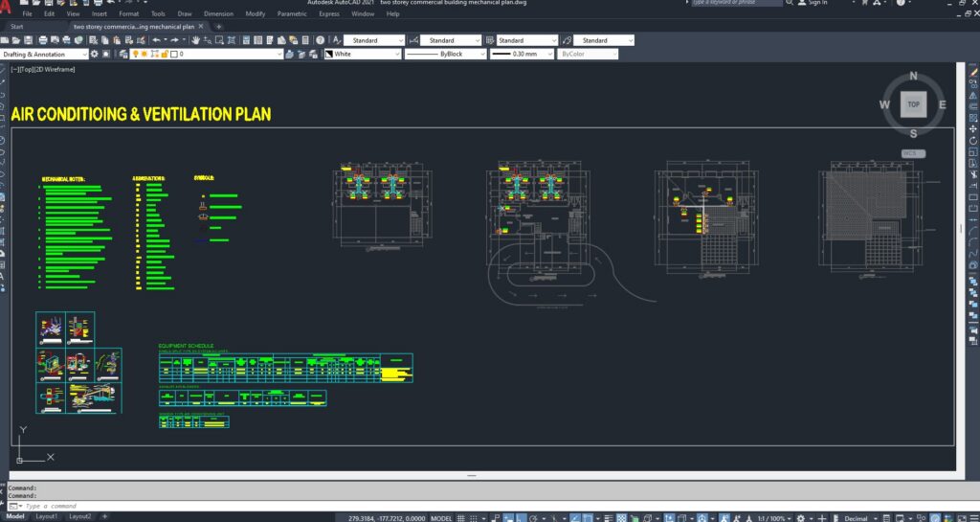The height and width of the screenshot is (522, 980).
Task: Click the 1:1 / 100% annotation scale
Action: click(773, 517)
